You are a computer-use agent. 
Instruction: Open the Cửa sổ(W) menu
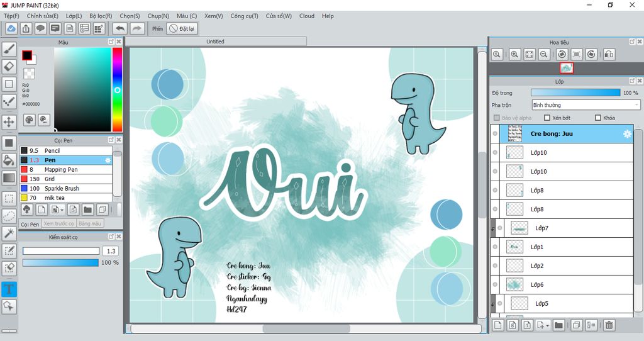coord(279,16)
